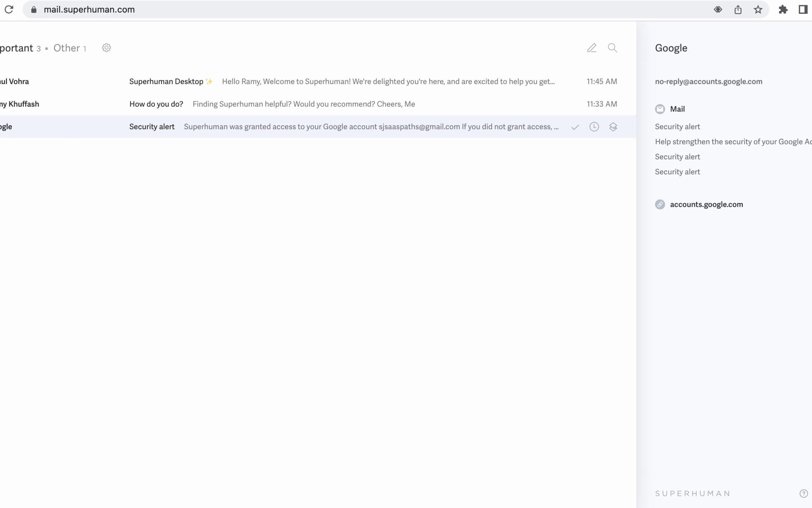The image size is (812, 508).
Task: Click the Vohra sender name
Action: point(14,81)
